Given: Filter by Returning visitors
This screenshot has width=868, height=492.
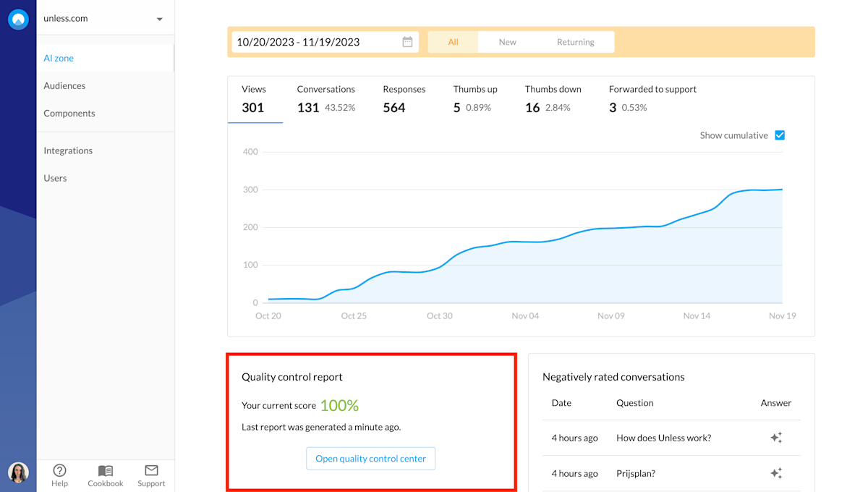Looking at the screenshot, I should (576, 42).
